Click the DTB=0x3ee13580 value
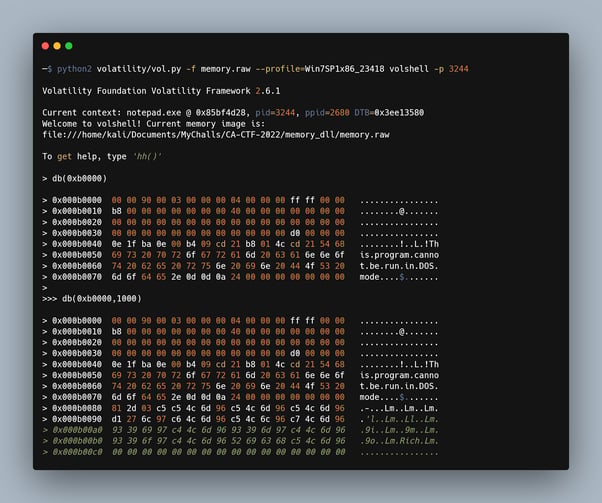602x503 pixels. (389, 113)
